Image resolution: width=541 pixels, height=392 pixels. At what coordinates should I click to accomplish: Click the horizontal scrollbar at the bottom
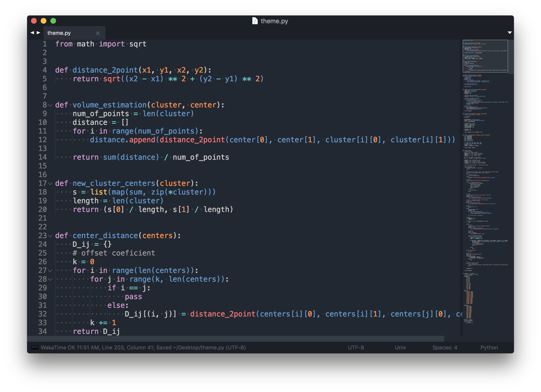coord(235,339)
